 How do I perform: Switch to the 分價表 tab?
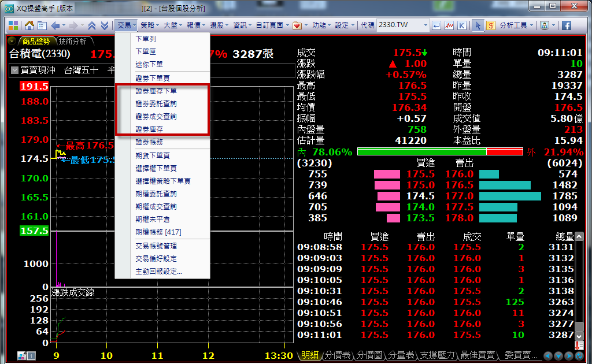click(338, 355)
